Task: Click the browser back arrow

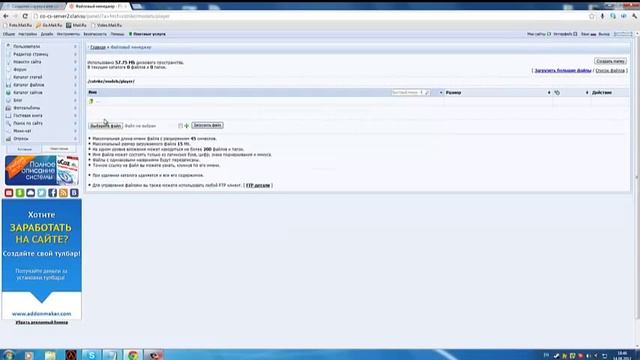Action: tap(6, 16)
